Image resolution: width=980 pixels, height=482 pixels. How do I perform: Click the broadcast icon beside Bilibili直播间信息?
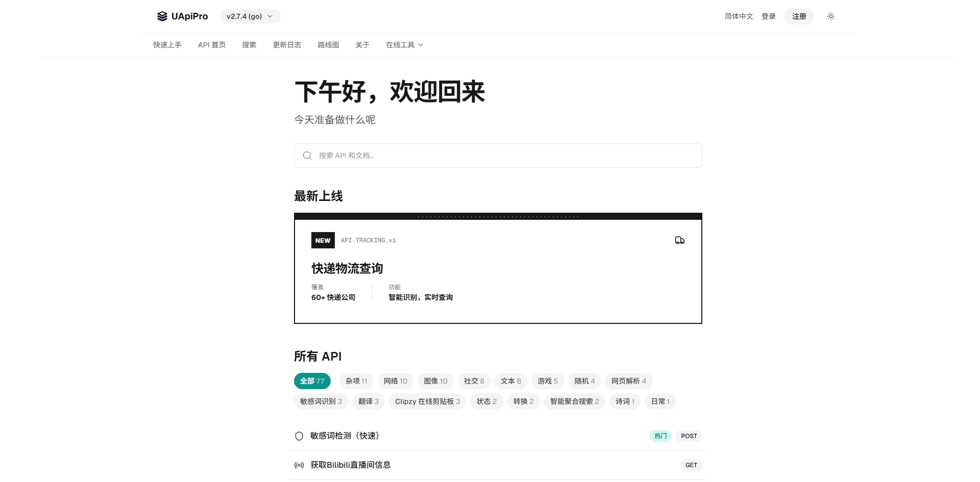click(299, 465)
